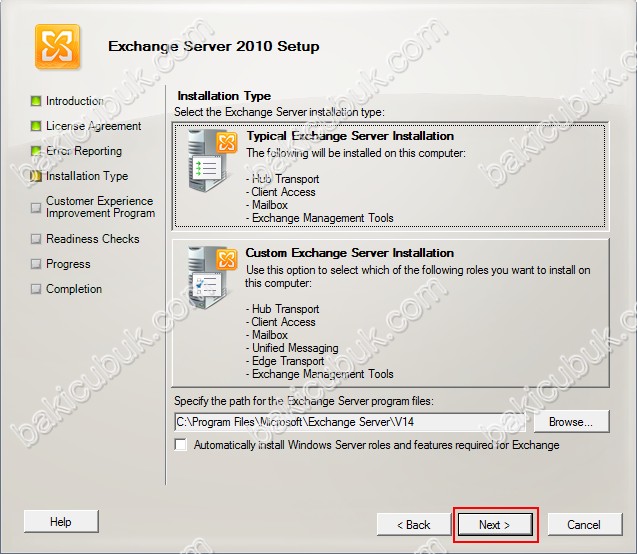Click the yellow Installation Type step indicator
The image size is (637, 554).
click(x=36, y=176)
